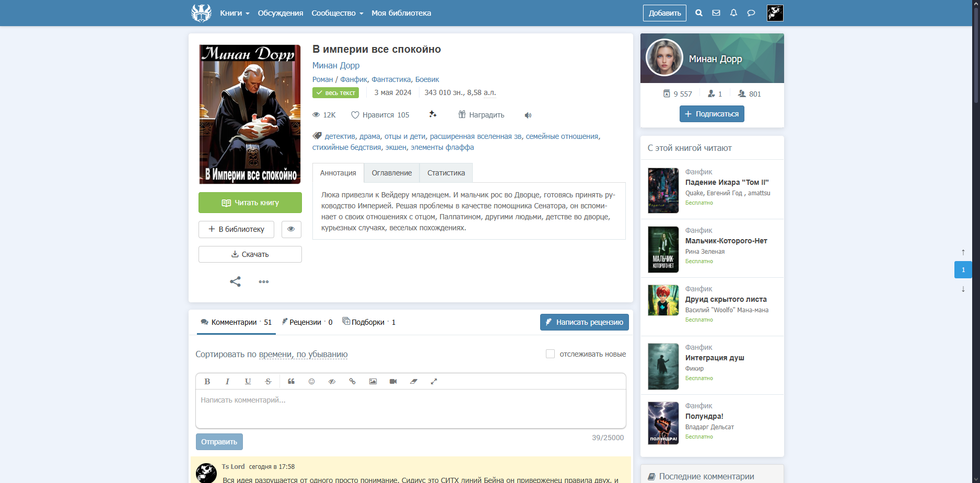This screenshot has width=980, height=483.
Task: Open the book cover image
Action: 250,114
